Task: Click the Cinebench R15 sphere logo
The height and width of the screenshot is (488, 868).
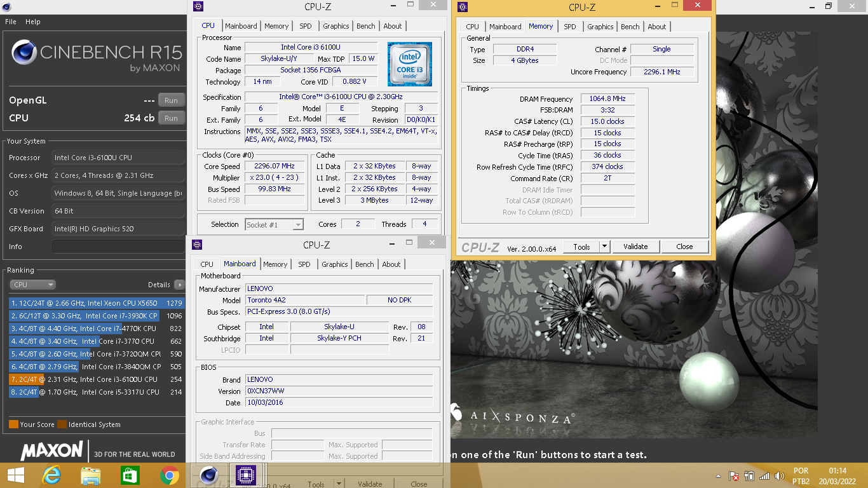Action: (24, 53)
